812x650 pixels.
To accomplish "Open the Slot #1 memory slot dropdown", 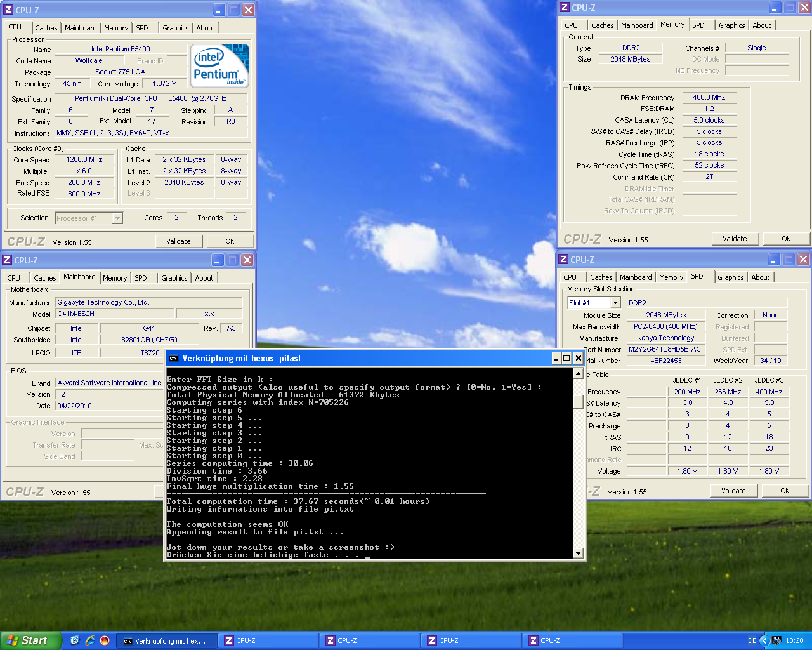I will [x=615, y=303].
